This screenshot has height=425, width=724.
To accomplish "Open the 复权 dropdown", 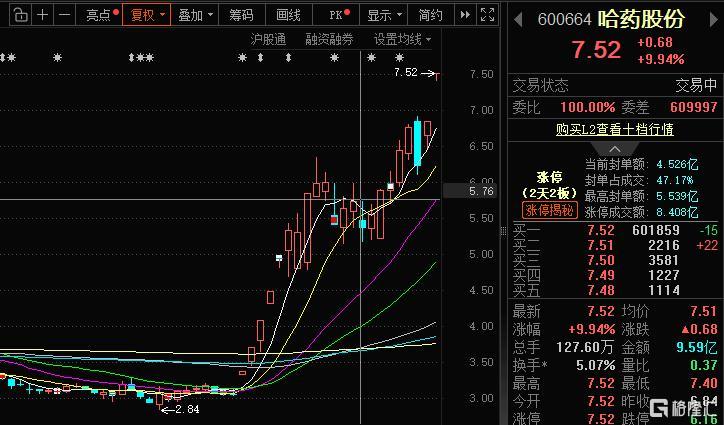I will (x=147, y=15).
